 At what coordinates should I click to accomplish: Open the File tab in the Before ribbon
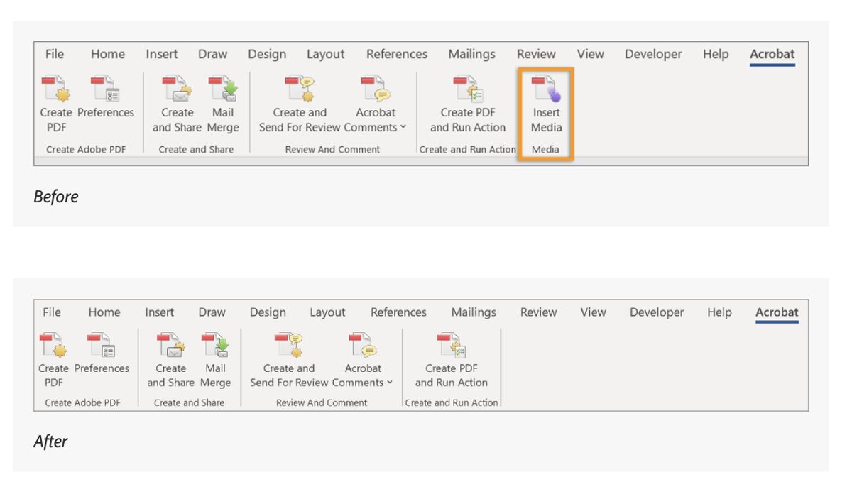[55, 54]
